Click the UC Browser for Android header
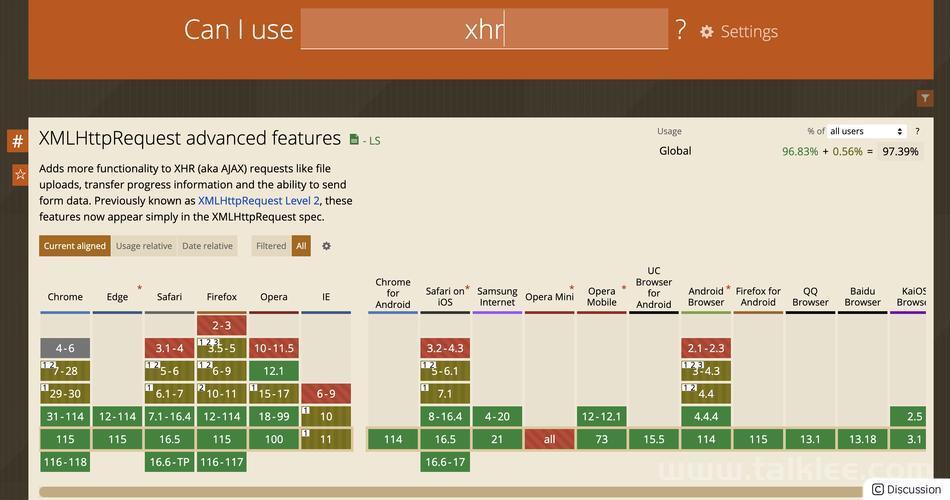The image size is (950, 500). pyautogui.click(x=654, y=288)
